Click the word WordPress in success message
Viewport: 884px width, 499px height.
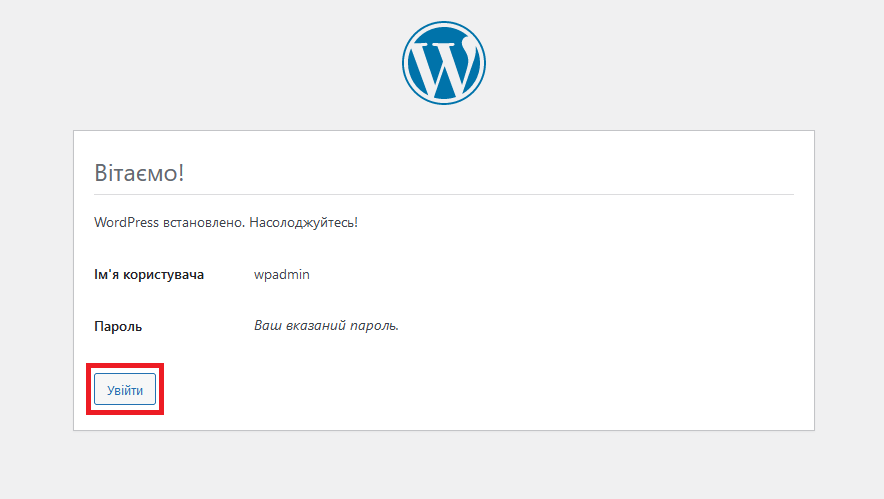tap(126, 222)
